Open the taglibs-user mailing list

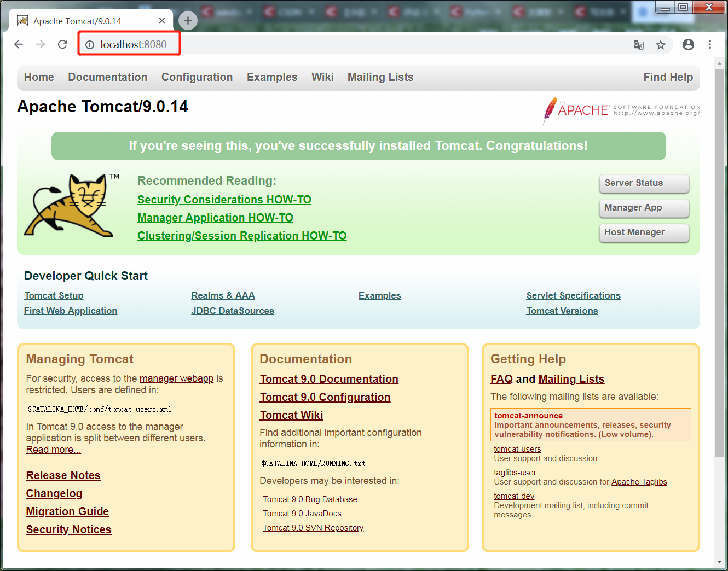(x=515, y=473)
